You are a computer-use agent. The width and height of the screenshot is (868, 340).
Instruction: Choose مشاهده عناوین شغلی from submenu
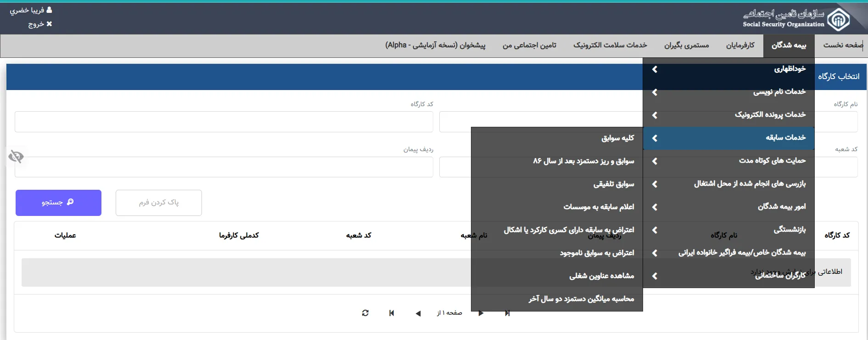(x=557, y=276)
